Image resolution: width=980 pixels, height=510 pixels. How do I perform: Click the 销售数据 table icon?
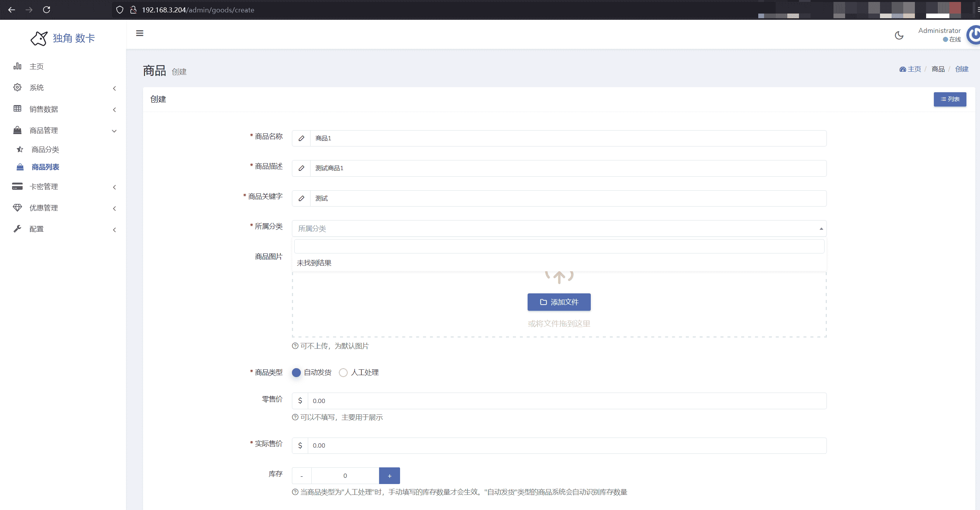click(17, 109)
